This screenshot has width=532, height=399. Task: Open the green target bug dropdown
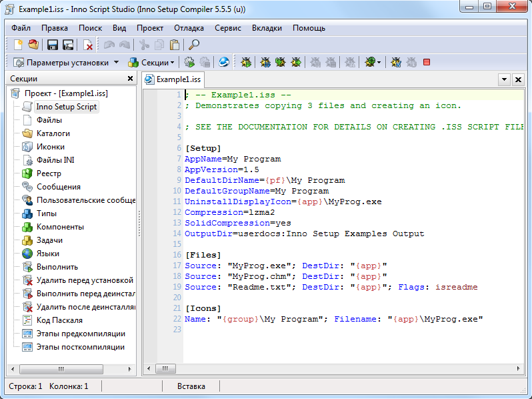[x=379, y=63]
